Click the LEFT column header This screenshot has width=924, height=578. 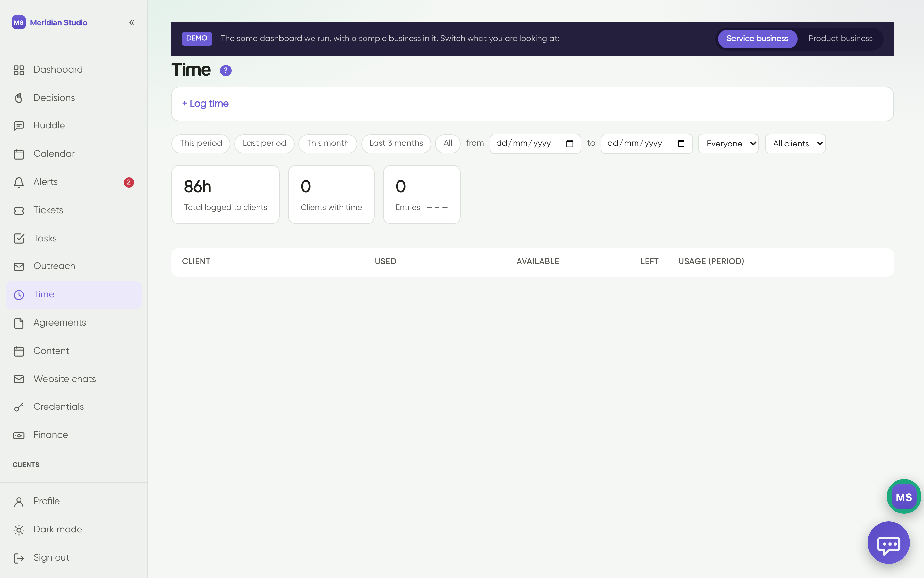point(649,261)
